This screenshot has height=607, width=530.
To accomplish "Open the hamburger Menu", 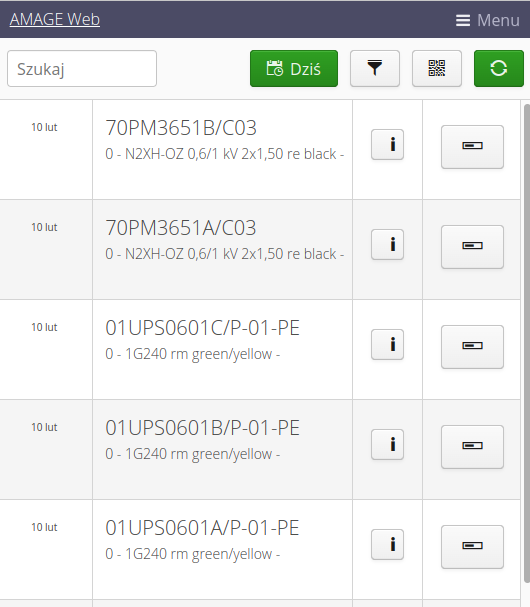I will tap(487, 20).
